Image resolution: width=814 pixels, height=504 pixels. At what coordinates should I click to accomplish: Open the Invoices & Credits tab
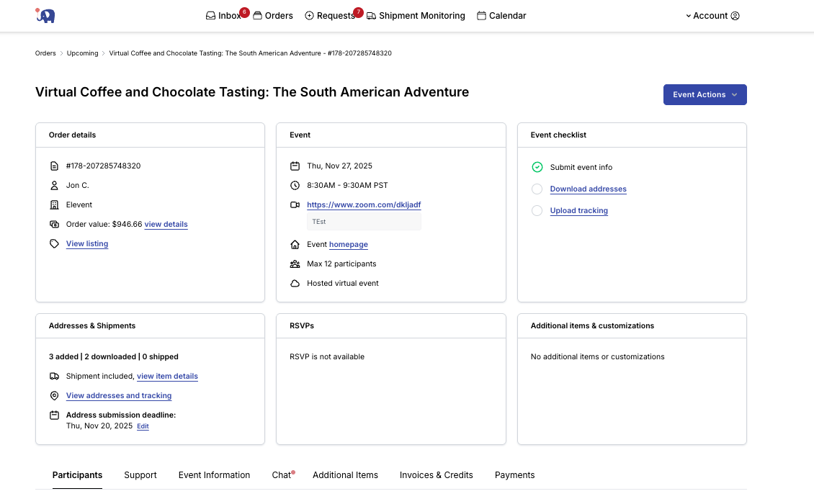(436, 475)
